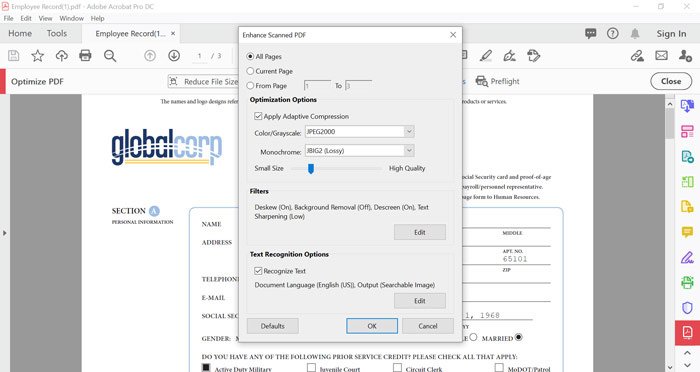Close the Employee Record document tab
This screenshot has width=700, height=372.
[173, 33]
